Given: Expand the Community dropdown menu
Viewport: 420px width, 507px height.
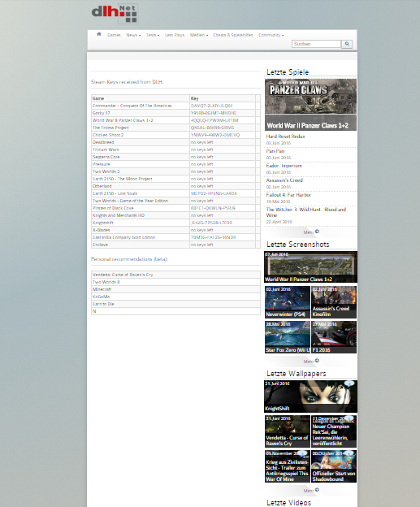Looking at the screenshot, I should [271, 35].
